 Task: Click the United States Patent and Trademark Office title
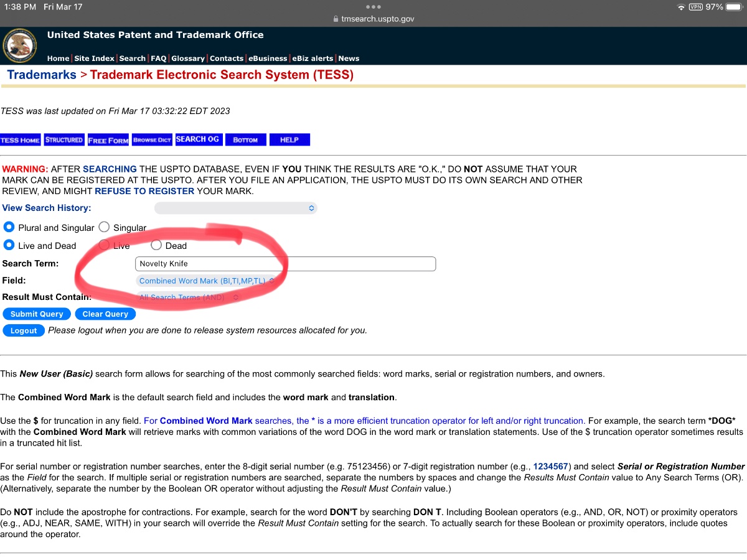(x=156, y=35)
